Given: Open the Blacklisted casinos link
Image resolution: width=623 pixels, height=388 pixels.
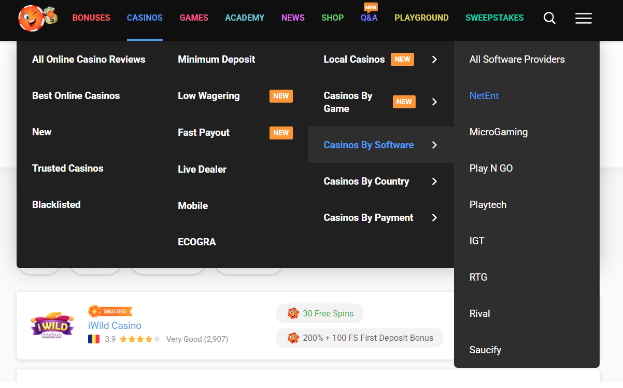Looking at the screenshot, I should pyautogui.click(x=56, y=205).
